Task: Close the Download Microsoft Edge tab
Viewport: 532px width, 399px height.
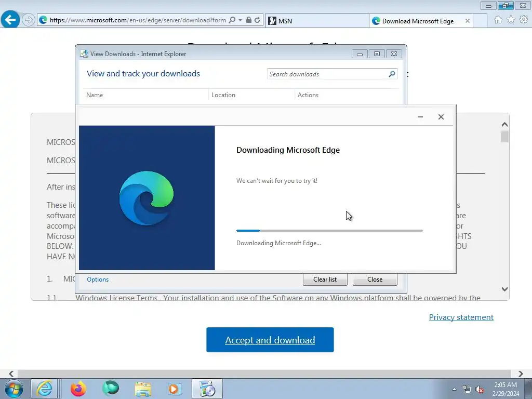Action: [467, 21]
